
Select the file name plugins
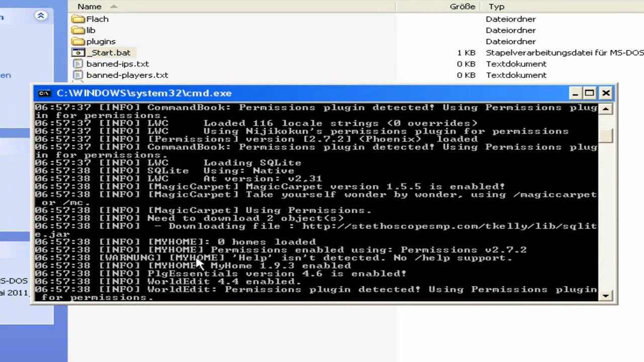click(101, 41)
